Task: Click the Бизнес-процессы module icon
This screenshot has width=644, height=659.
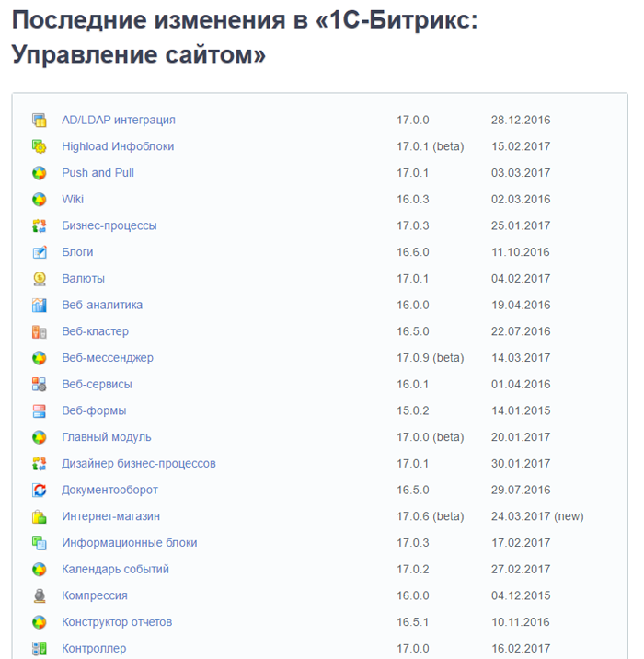Action: coord(40,226)
